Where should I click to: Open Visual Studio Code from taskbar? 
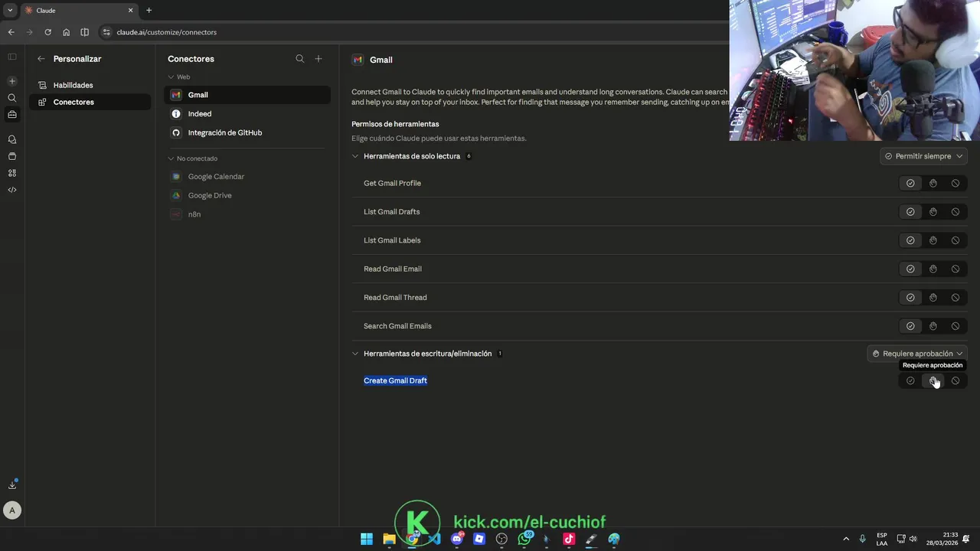coord(434,539)
